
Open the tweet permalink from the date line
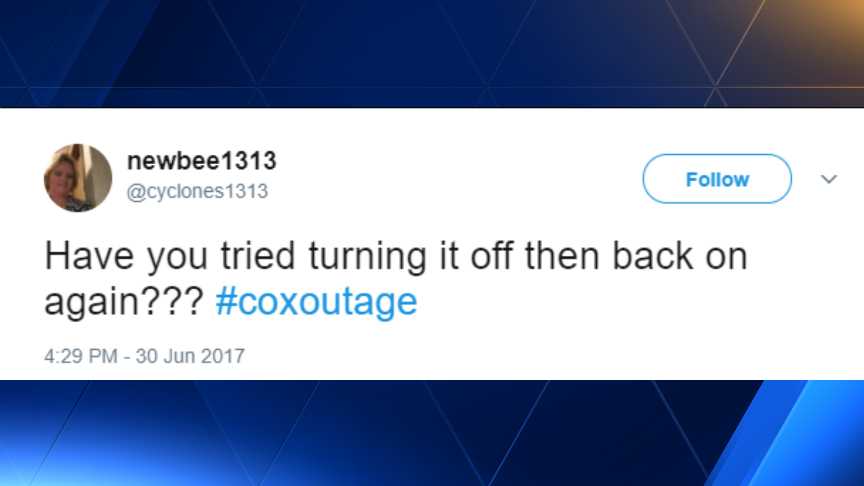coord(144,356)
